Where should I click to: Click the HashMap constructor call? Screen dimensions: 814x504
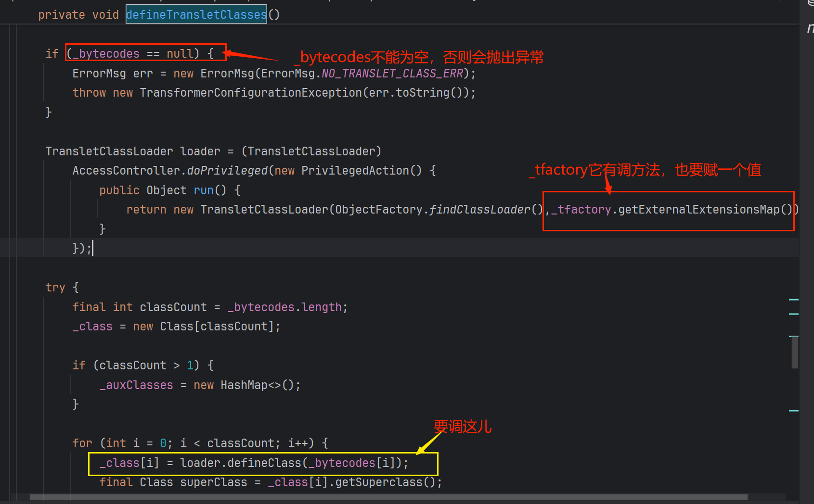[x=244, y=385]
